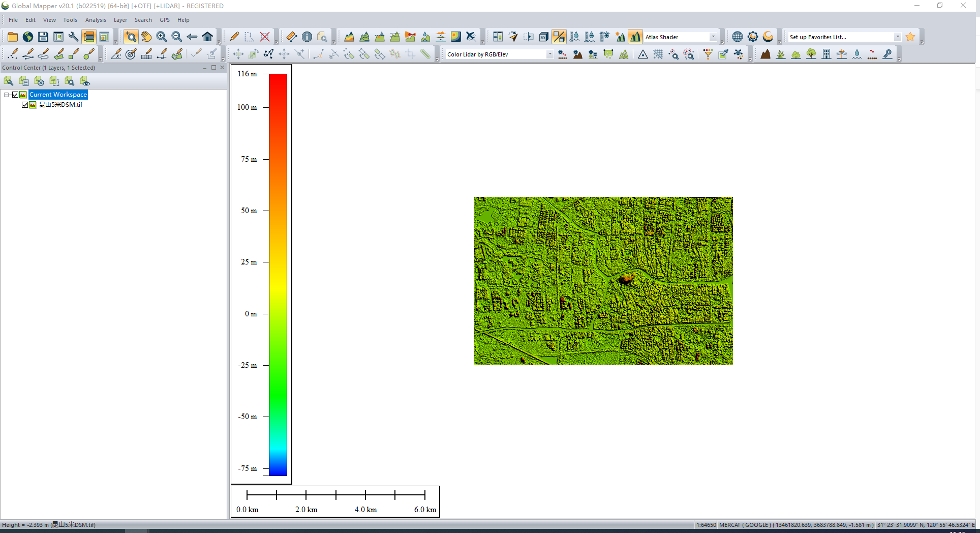Image resolution: width=980 pixels, height=533 pixels.
Task: Click the lidar building classification icon
Action: point(826,54)
